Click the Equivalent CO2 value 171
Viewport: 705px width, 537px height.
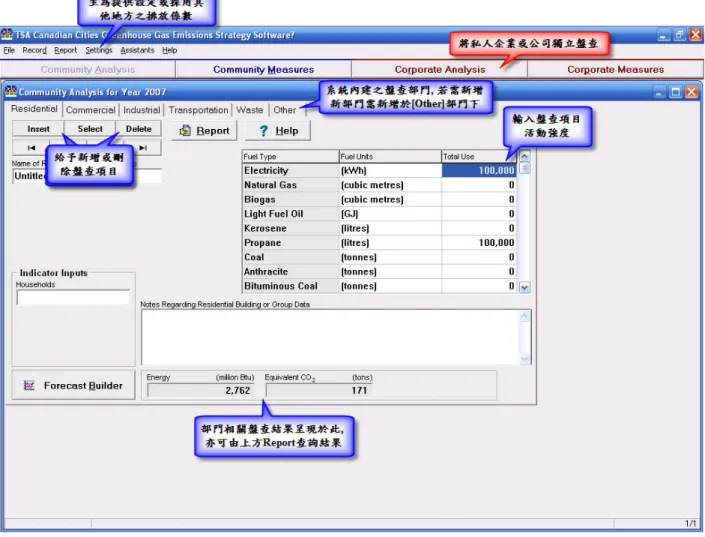(319, 390)
